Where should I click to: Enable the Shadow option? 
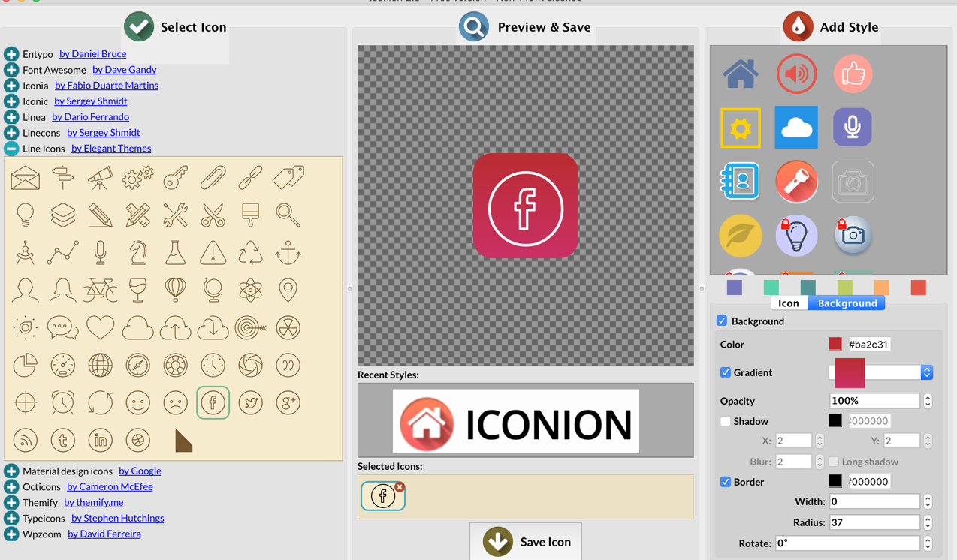pos(725,421)
